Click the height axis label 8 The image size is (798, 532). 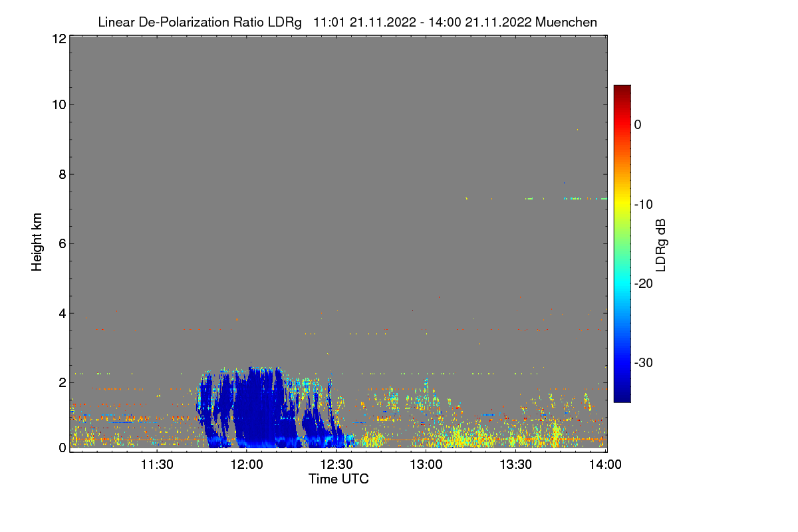pos(61,174)
